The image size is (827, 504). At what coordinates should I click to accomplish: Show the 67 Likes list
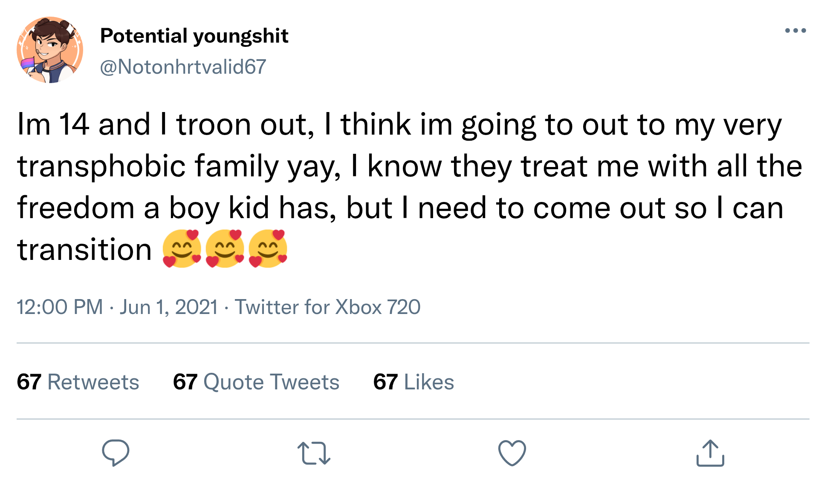tap(413, 382)
